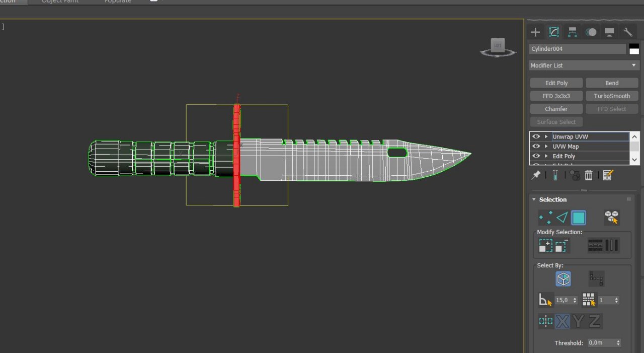This screenshot has height=353, width=644.
Task: Adjust the planar angle 15,0 spinner
Action: coord(575,300)
